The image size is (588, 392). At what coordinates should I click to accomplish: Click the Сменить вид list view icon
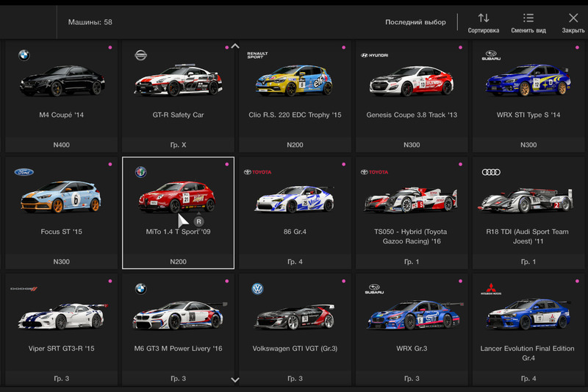[528, 18]
